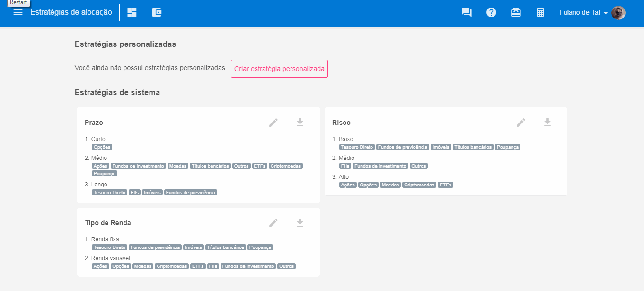Click the Estratégias de alocação header title
The height and width of the screenshot is (291, 644).
coord(71,12)
